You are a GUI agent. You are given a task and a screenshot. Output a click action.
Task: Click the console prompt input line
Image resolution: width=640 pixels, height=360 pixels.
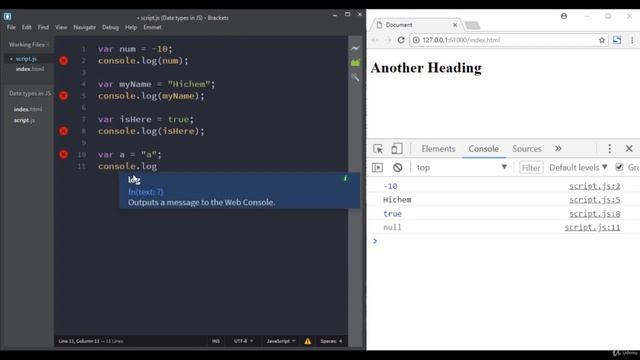click(x=503, y=241)
